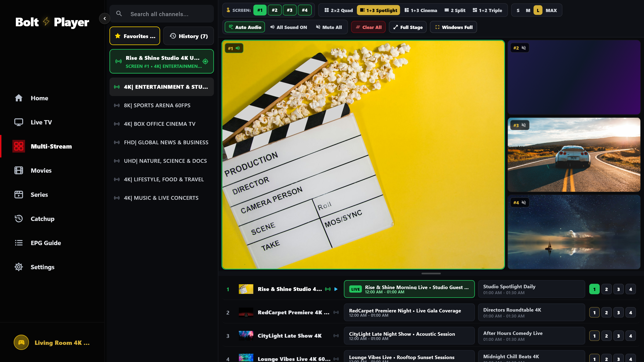Locate the Rise & Shine Studio target icon
The height and width of the screenshot is (362, 644).
(205, 61)
